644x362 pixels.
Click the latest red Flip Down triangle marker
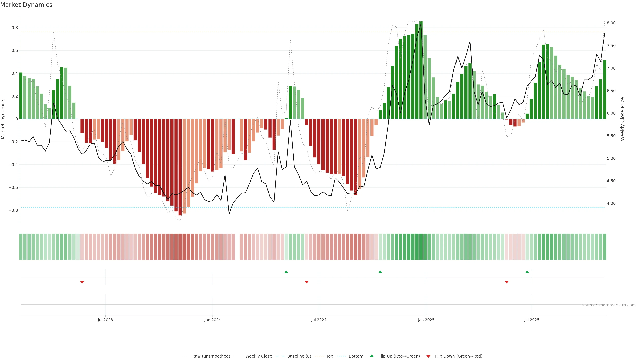tap(507, 282)
